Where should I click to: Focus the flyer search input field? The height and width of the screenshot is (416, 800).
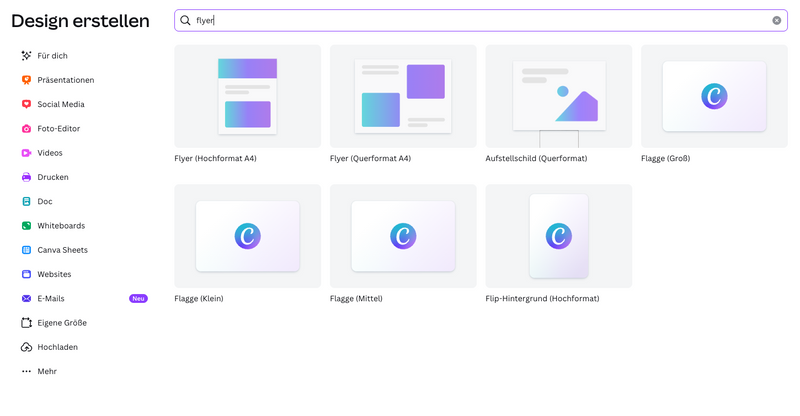(481, 20)
